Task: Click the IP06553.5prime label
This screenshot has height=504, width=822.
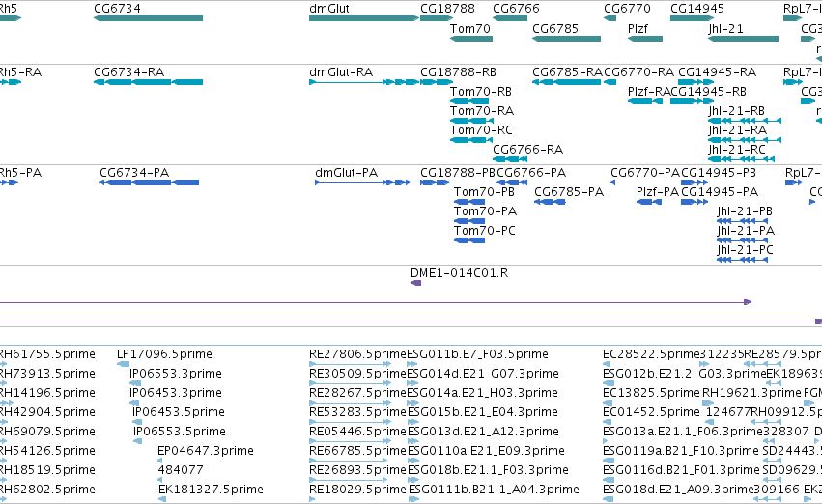Action: point(180,432)
